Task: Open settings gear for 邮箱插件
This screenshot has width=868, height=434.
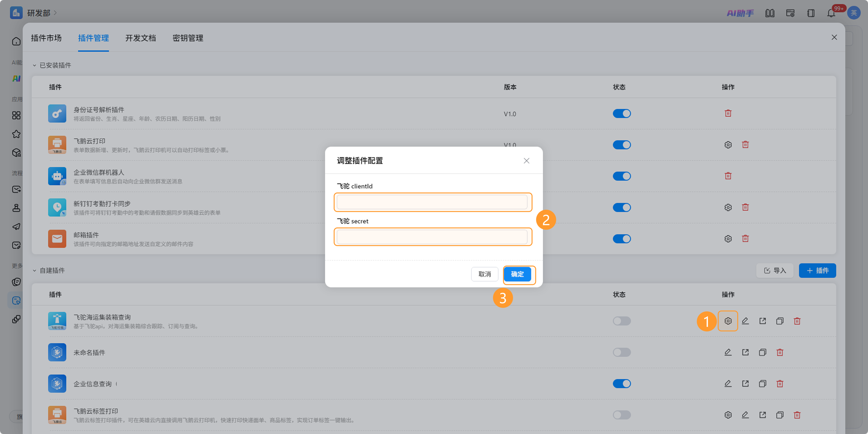Action: 728,239
